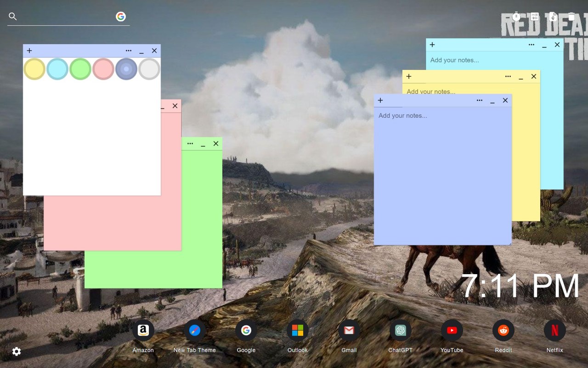Open the Netflix shortcut
588x368 pixels.
[555, 330]
